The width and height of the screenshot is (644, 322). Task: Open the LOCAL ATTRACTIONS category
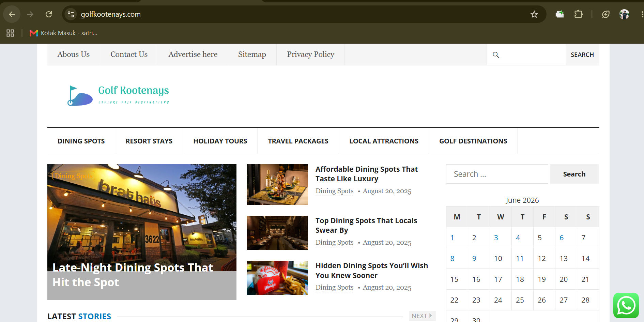coord(384,141)
